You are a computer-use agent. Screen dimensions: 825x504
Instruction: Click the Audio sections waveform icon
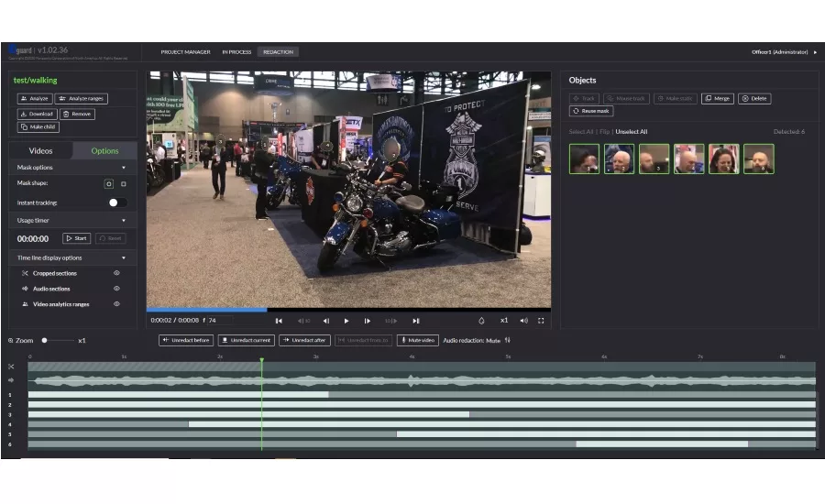click(x=25, y=289)
